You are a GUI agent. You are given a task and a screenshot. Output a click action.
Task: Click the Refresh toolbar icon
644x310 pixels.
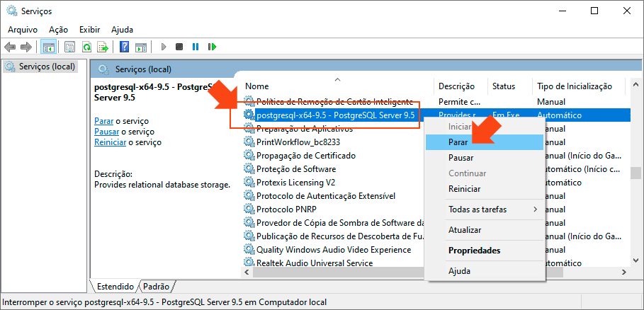86,47
